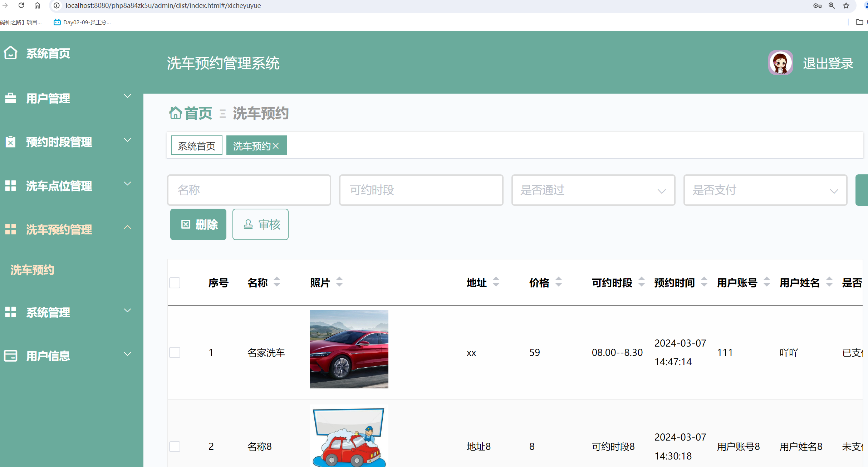Click the 首页 breadcrumb link
The height and width of the screenshot is (467, 868).
click(198, 113)
